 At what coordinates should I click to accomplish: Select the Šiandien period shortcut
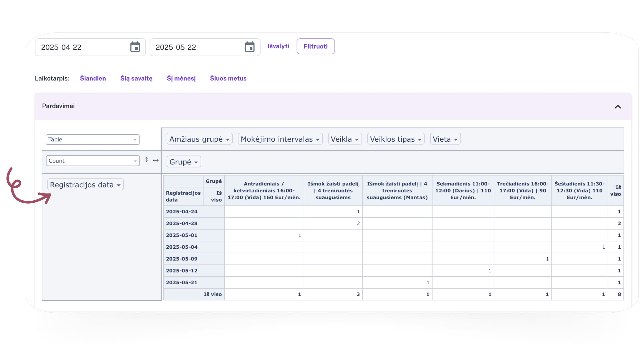93,78
